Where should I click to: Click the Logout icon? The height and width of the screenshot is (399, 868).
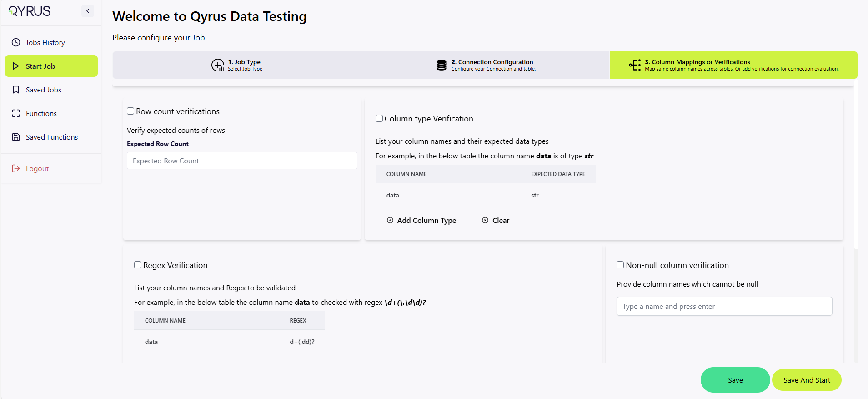coord(16,168)
